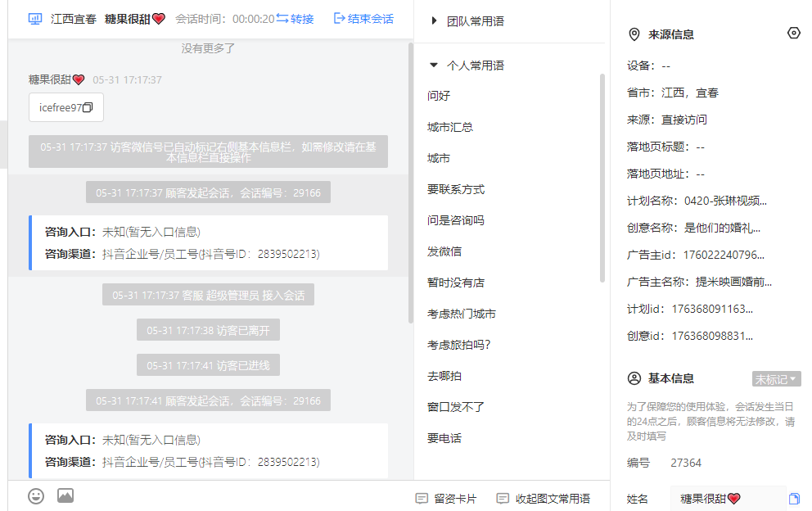Viewport: 812px width, 511px height.
Task: Select the 窗口发不了 quick phrase
Action: pos(456,407)
